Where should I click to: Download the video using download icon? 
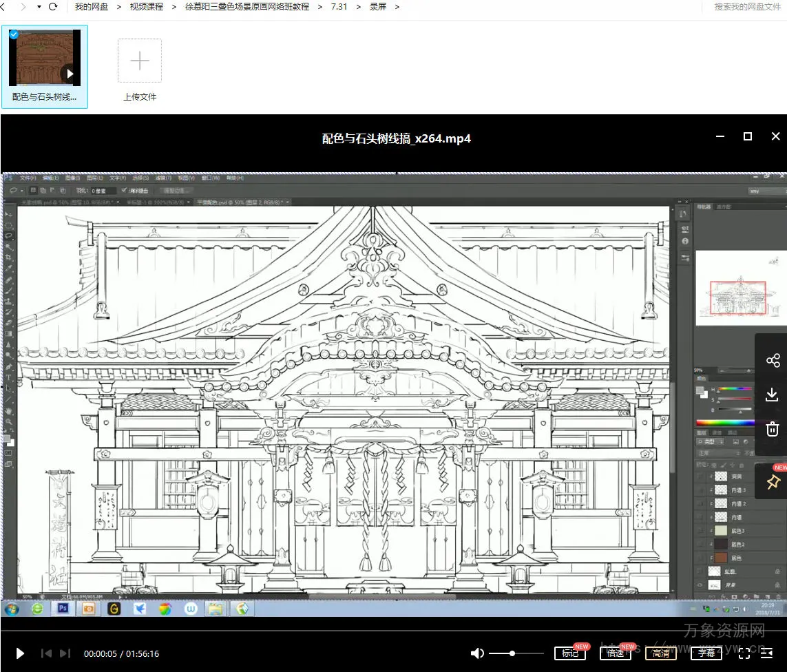[x=773, y=395]
